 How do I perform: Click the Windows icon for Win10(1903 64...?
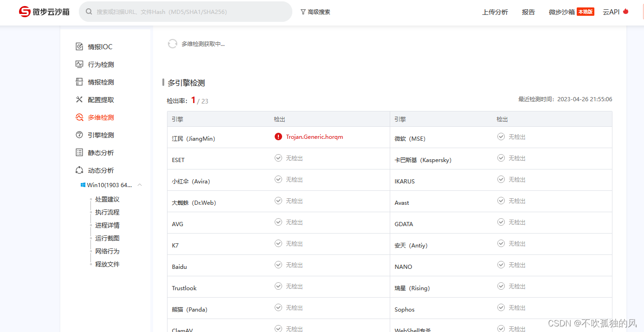pyautogui.click(x=83, y=185)
